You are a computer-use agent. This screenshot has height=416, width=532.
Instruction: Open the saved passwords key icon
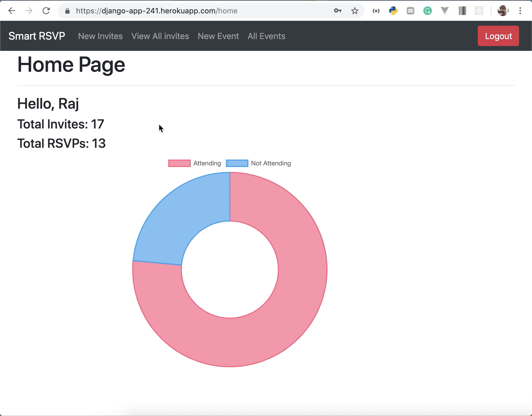pyautogui.click(x=337, y=11)
